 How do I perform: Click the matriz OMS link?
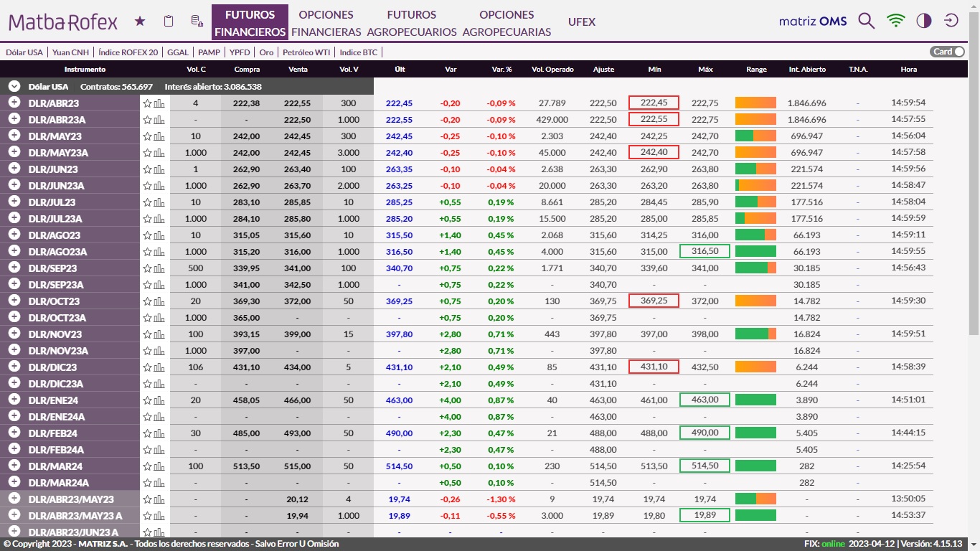(x=813, y=21)
